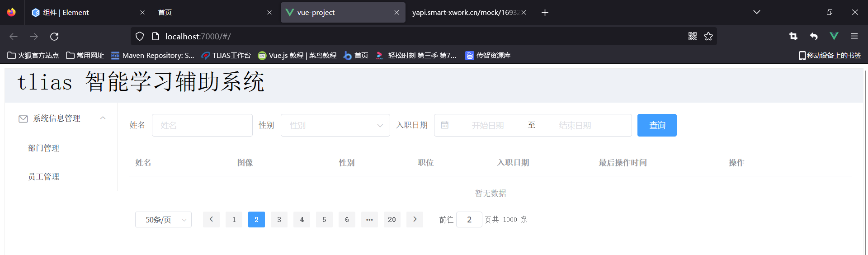868x255 pixels.
Task: Open a new browser tab
Action: (545, 13)
